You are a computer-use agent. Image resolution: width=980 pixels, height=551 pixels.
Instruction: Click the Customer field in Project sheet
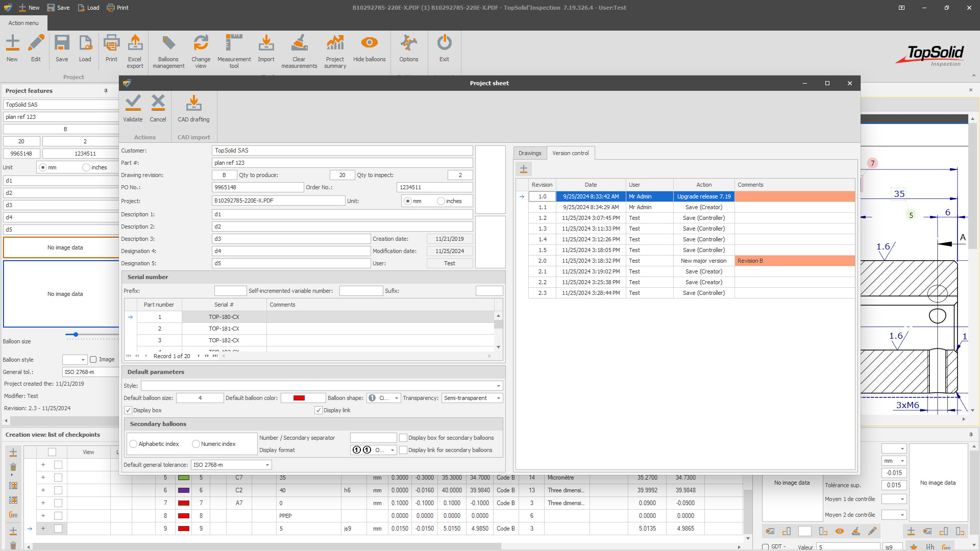click(342, 151)
